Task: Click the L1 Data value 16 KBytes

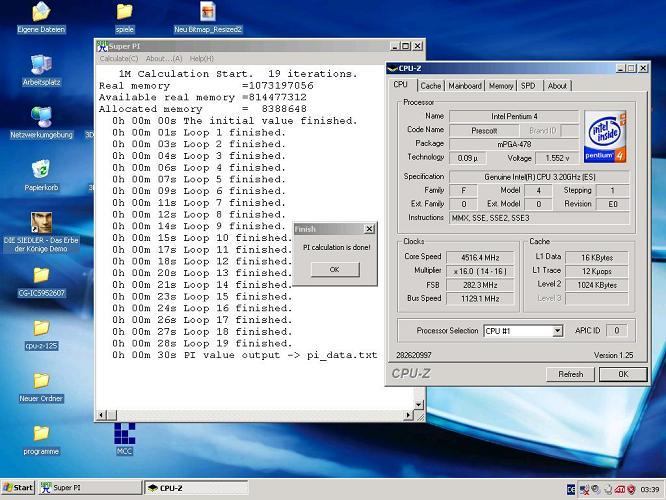Action: (597, 257)
